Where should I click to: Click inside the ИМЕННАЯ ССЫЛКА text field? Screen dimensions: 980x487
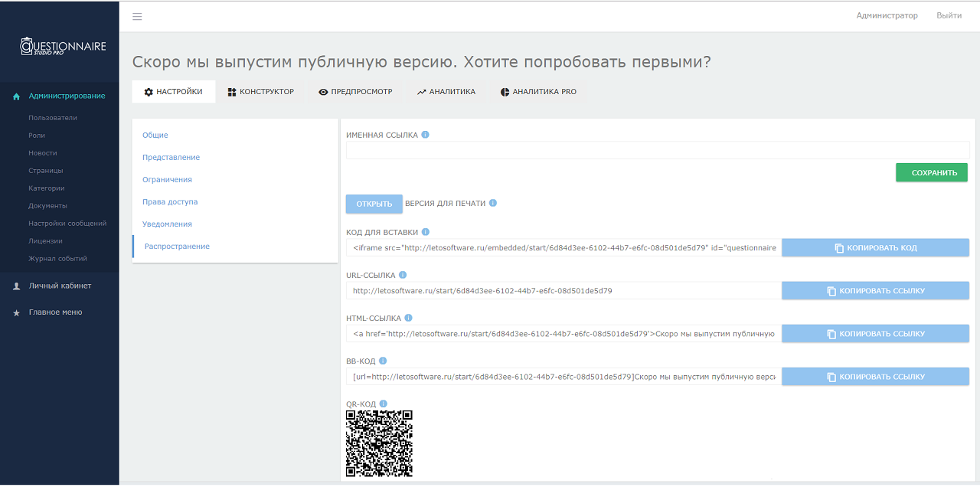(657, 150)
